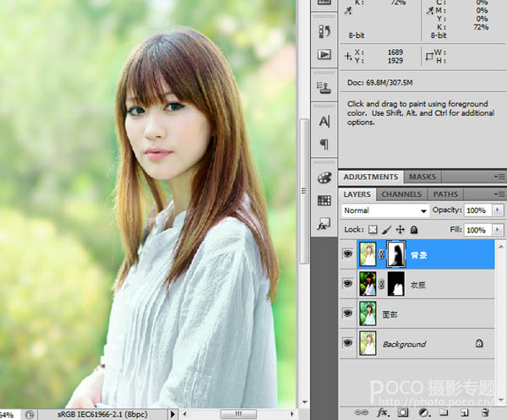Open the Adjustments panel options menu
The height and width of the screenshot is (420, 507).
[500, 177]
